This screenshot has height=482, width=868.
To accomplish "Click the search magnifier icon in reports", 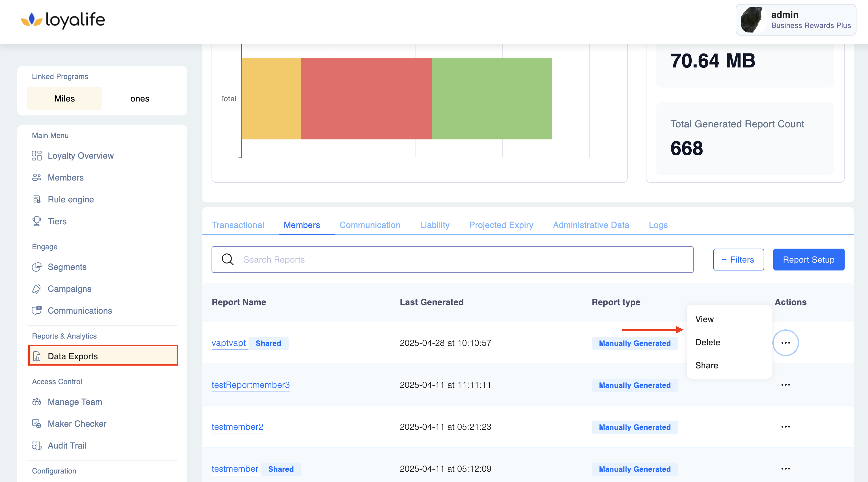I will 227,259.
